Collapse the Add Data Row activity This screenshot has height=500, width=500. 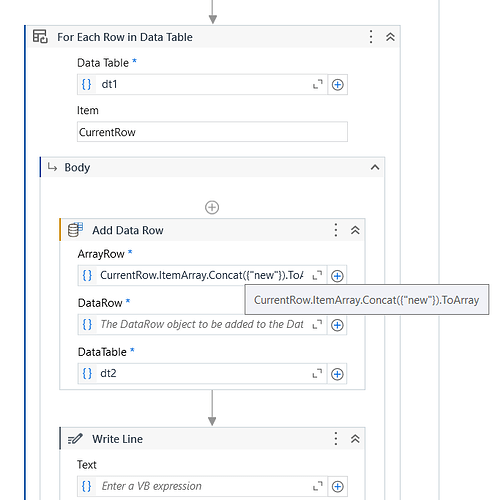point(355,230)
